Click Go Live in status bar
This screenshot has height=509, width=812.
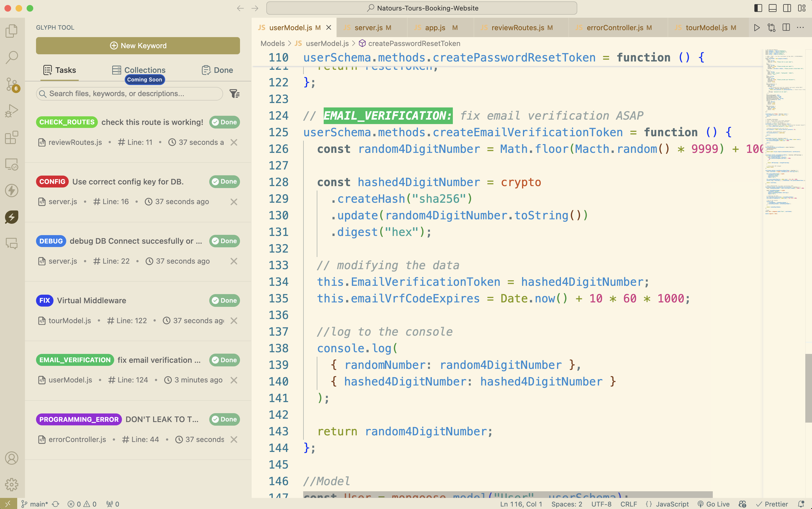[714, 504]
